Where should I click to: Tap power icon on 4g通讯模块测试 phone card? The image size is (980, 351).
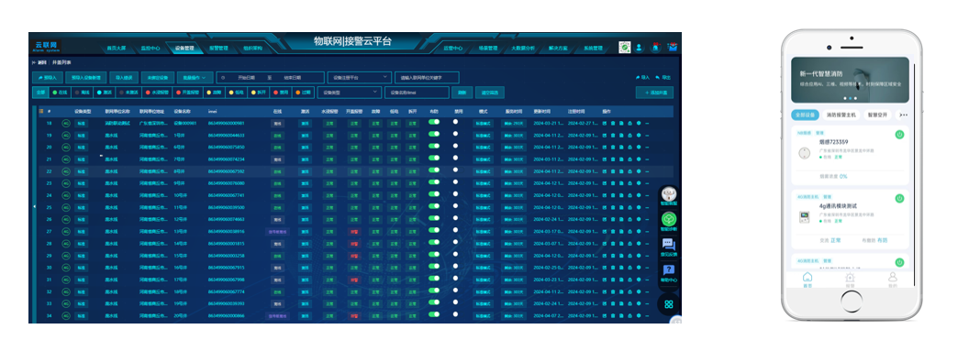click(899, 199)
